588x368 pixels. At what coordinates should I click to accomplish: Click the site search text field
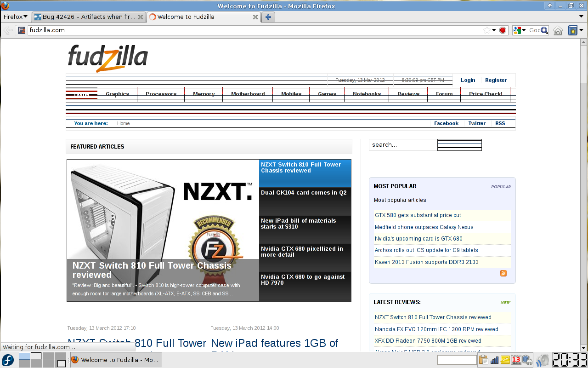click(402, 145)
